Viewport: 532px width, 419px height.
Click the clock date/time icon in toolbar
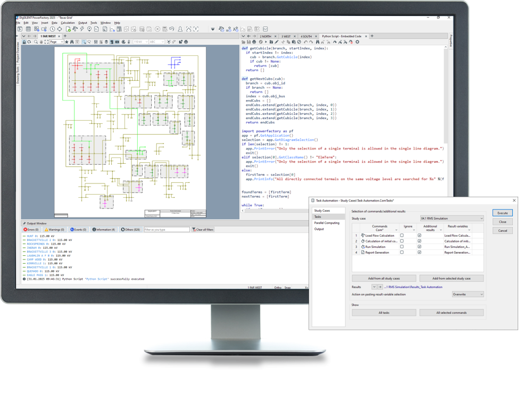point(53,29)
